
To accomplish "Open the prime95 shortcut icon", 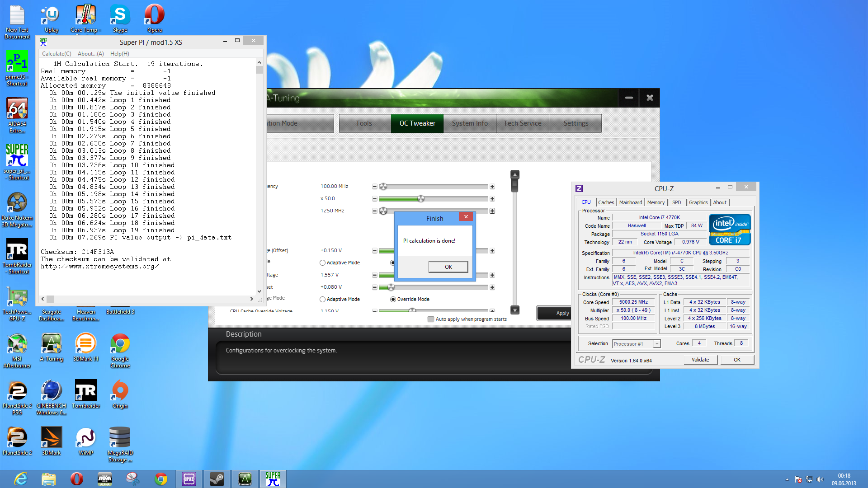I will [17, 68].
